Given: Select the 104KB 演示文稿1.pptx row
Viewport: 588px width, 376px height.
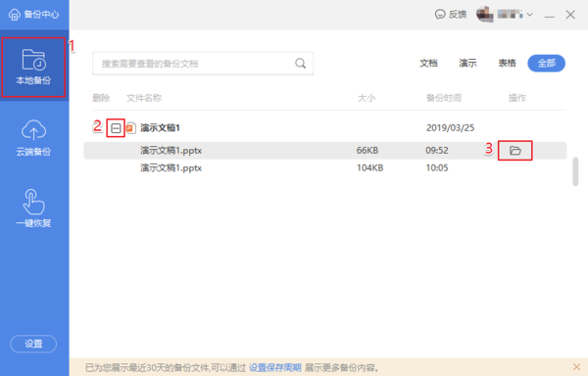Looking at the screenshot, I should coord(324,167).
